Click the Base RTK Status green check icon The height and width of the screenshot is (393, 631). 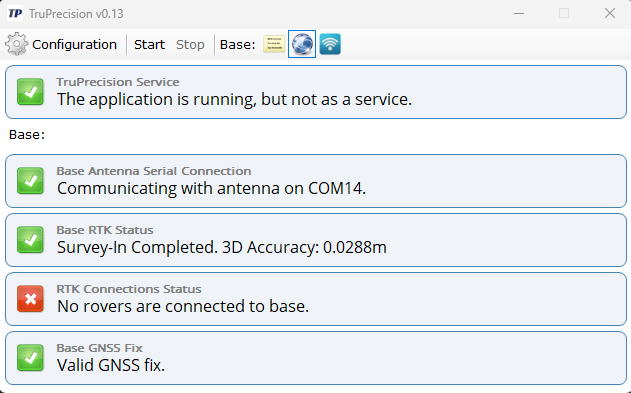[x=30, y=240]
